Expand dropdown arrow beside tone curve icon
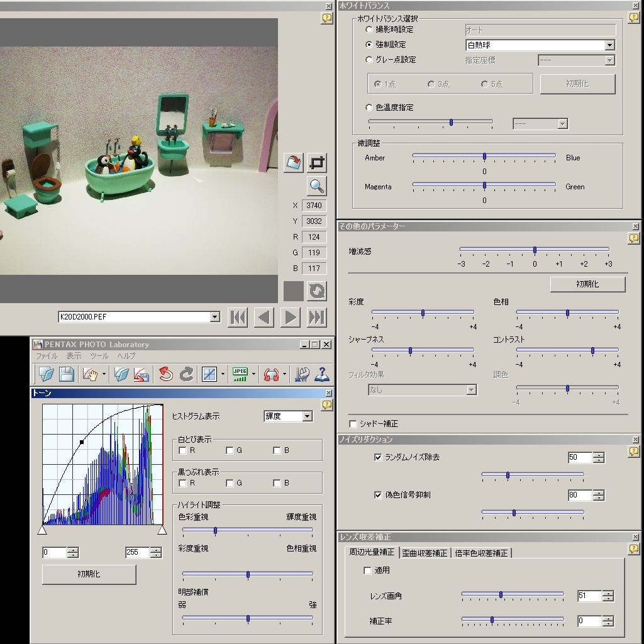The width and height of the screenshot is (644, 644). [x=223, y=374]
